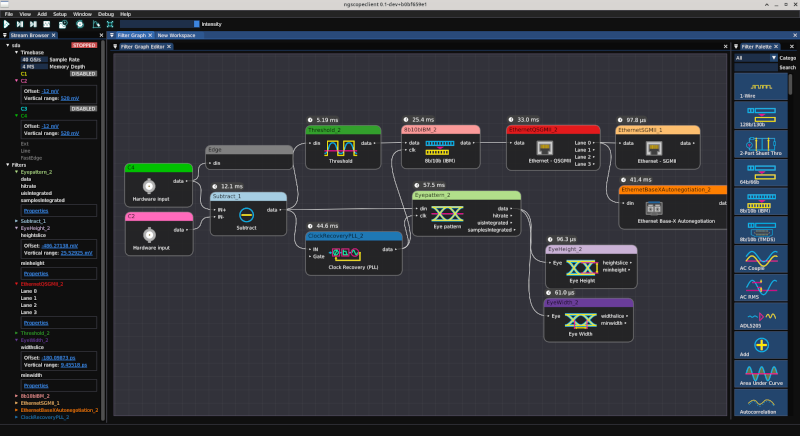Viewport: 800px width, 436px height.
Task: Select the 64b/66b filter in Filter Palette
Action: (761, 172)
